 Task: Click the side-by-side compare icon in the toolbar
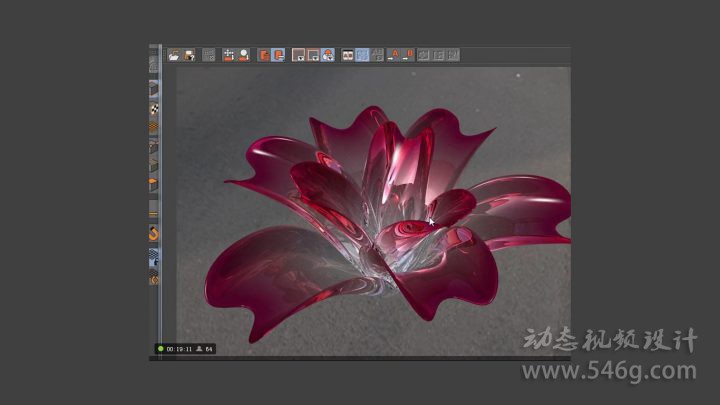[x=348, y=56]
